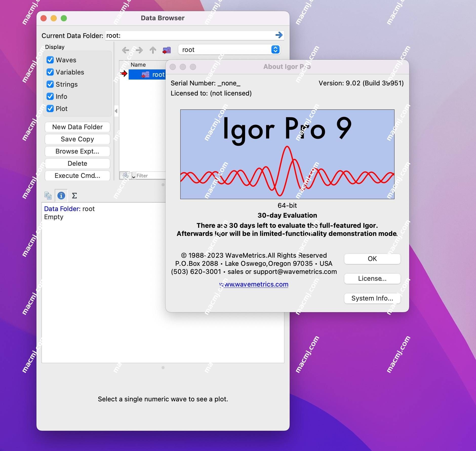Zoom the Data Browser window
Viewport: 476px width, 451px height.
point(64,18)
